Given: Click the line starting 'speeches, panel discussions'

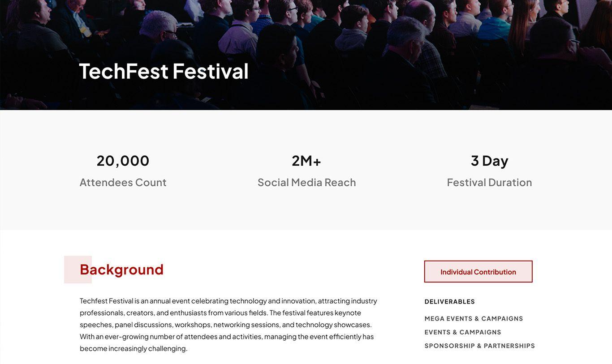Looking at the screenshot, I should [225, 325].
